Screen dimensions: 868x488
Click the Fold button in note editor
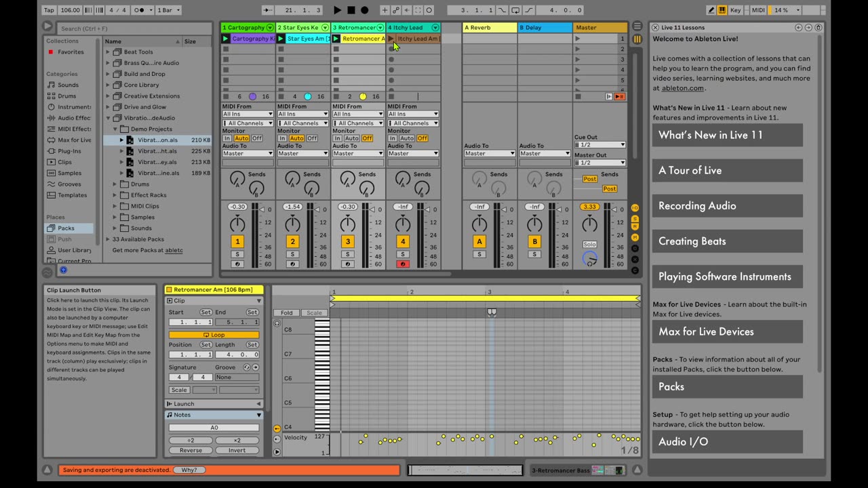tap(287, 313)
